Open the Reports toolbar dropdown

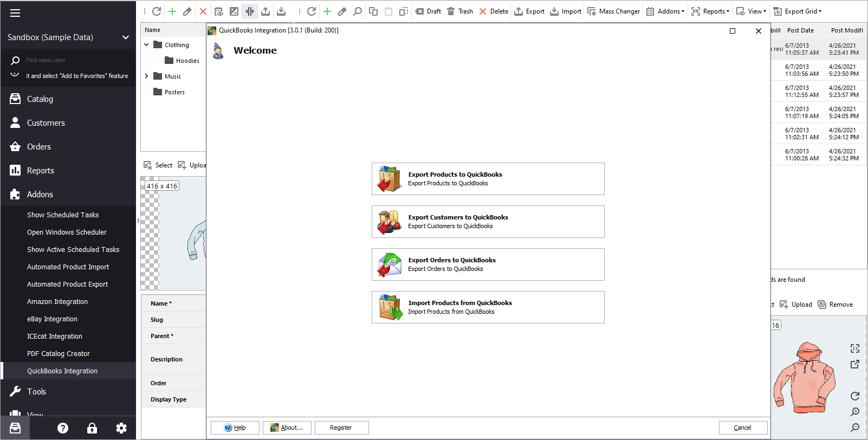(x=710, y=11)
